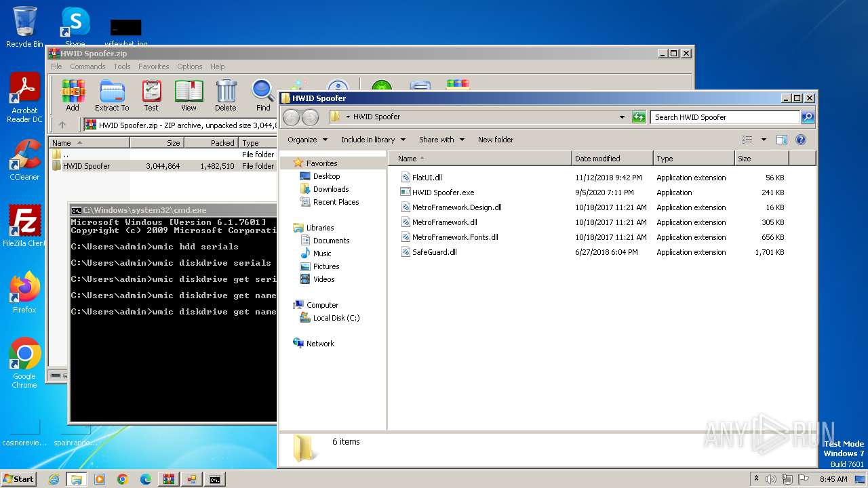Open Microsoft Edge from the taskbar
Image resolution: width=868 pixels, height=488 pixels.
pos(146,479)
